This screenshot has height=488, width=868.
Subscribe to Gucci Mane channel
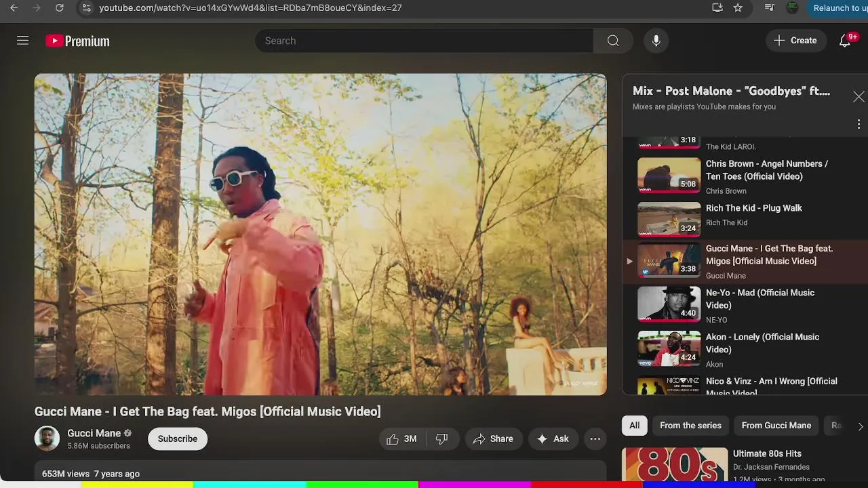click(x=178, y=439)
